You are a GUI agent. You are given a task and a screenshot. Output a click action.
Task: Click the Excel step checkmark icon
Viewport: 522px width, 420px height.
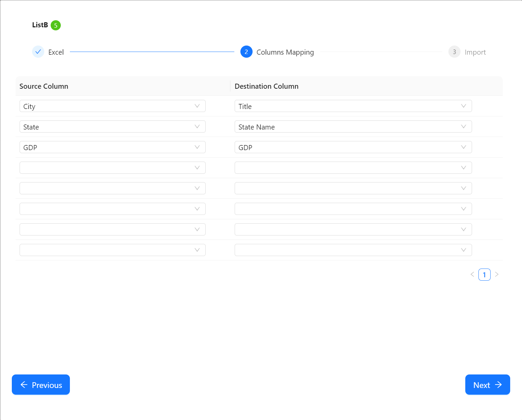tap(38, 52)
